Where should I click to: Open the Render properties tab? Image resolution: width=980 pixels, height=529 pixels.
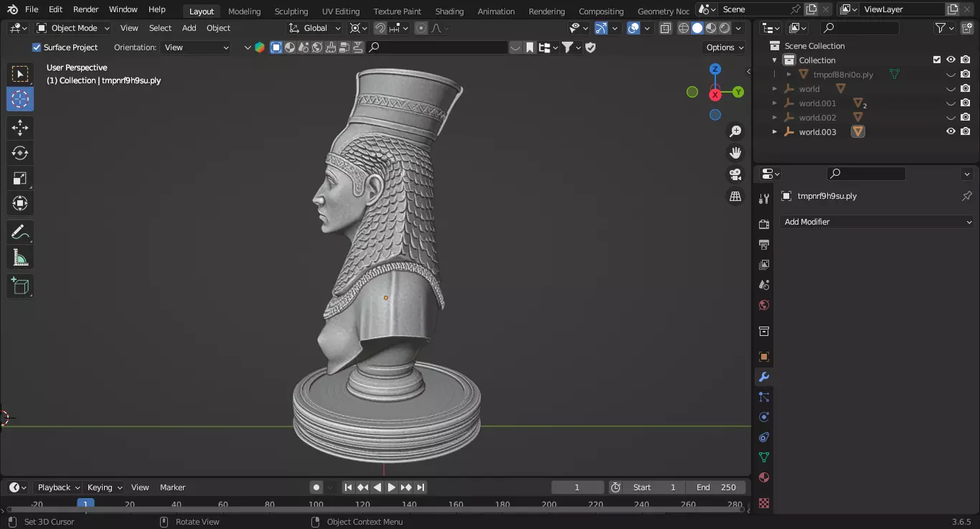click(x=764, y=225)
